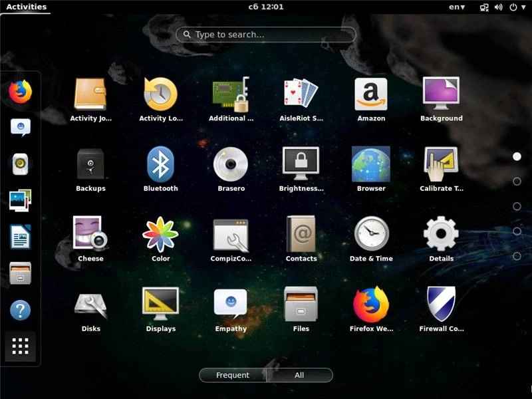
Task: Open Shotwell photos from dock
Action: point(21,200)
